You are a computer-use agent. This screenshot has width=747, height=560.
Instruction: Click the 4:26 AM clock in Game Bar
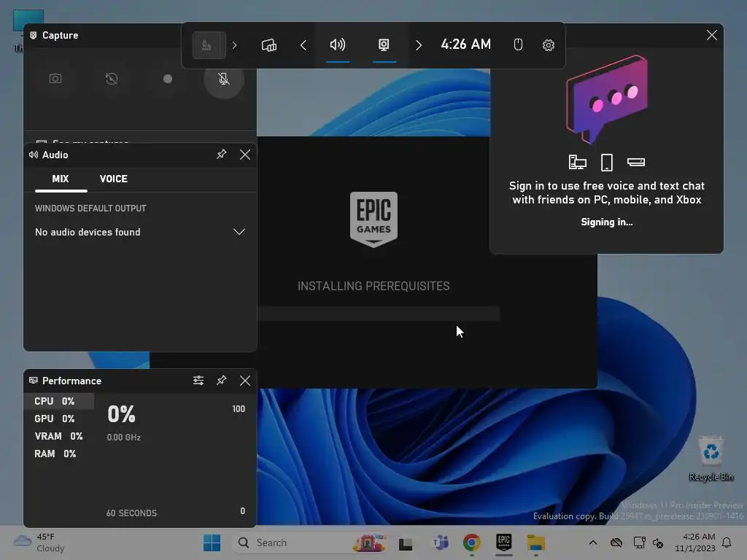point(465,44)
